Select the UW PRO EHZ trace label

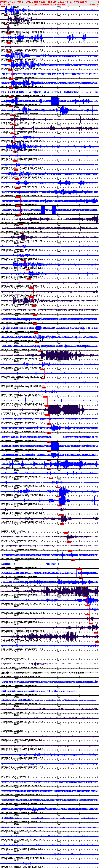(22, 59)
